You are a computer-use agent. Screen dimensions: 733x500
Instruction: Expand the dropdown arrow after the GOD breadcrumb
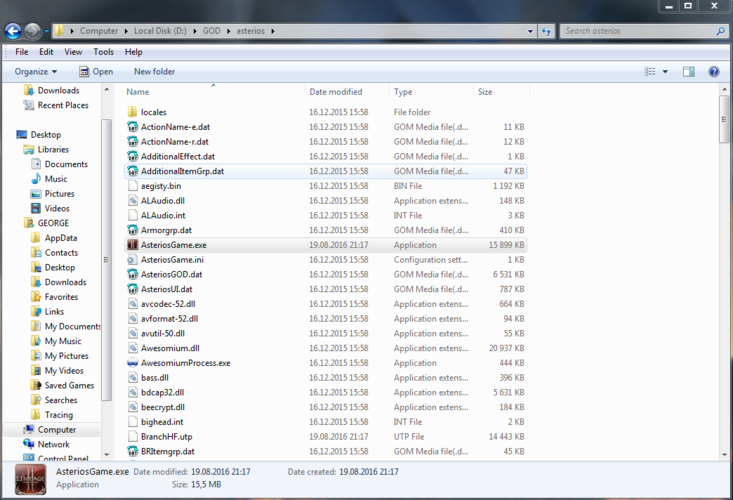(229, 31)
